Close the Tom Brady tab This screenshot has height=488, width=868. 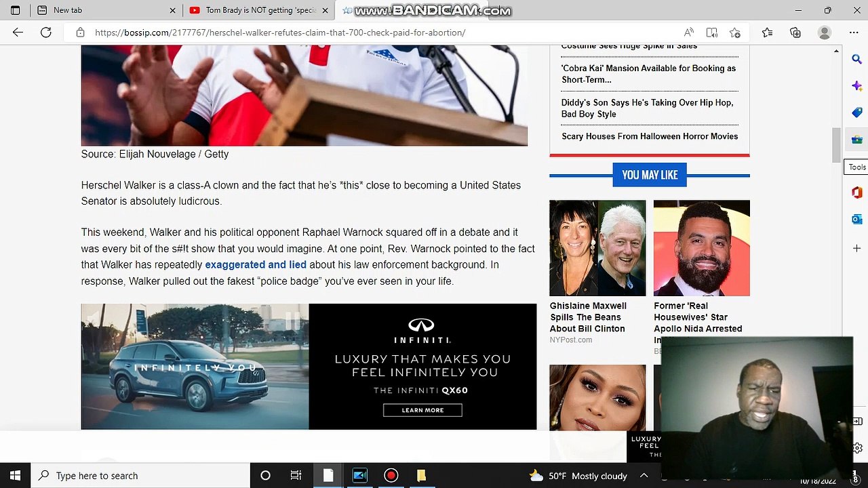[325, 10]
